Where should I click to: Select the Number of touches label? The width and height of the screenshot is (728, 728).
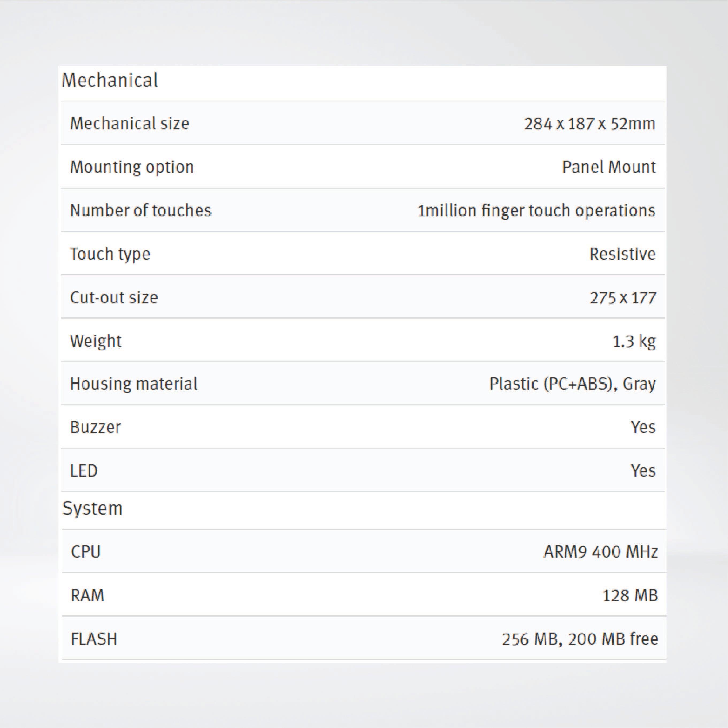pyautogui.click(x=141, y=210)
